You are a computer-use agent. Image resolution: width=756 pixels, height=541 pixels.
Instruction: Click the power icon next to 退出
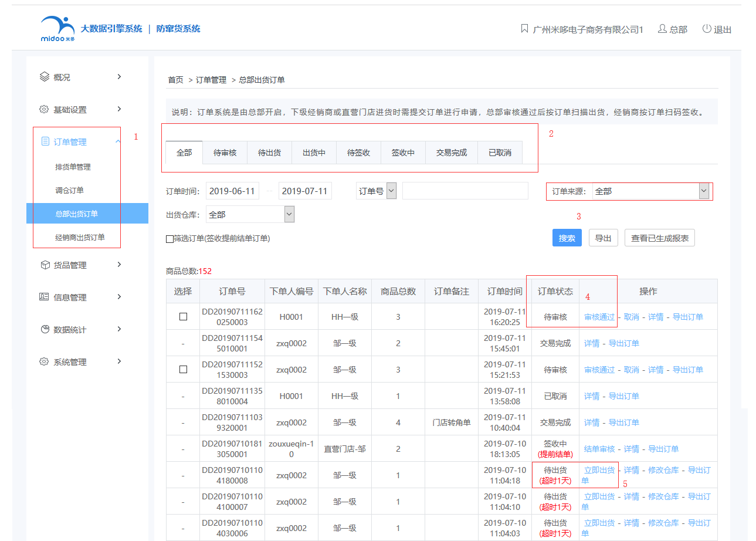click(x=707, y=29)
